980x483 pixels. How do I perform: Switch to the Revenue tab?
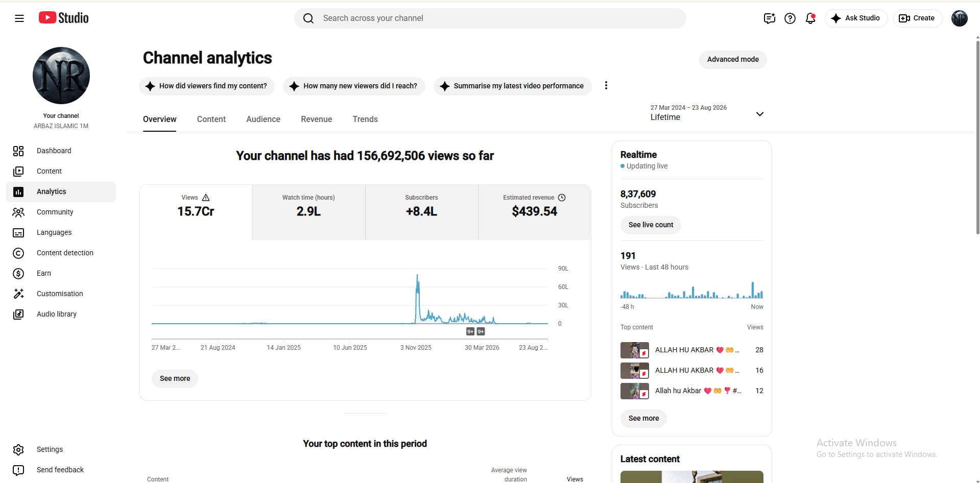click(317, 119)
